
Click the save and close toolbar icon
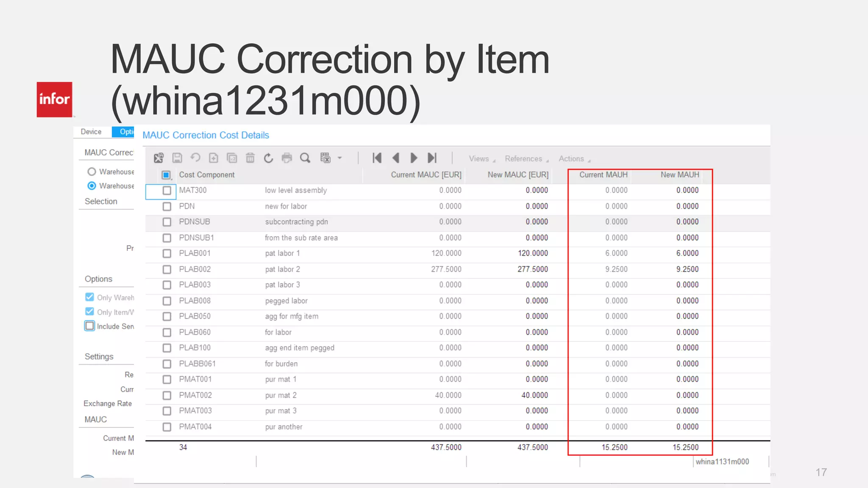coord(159,158)
